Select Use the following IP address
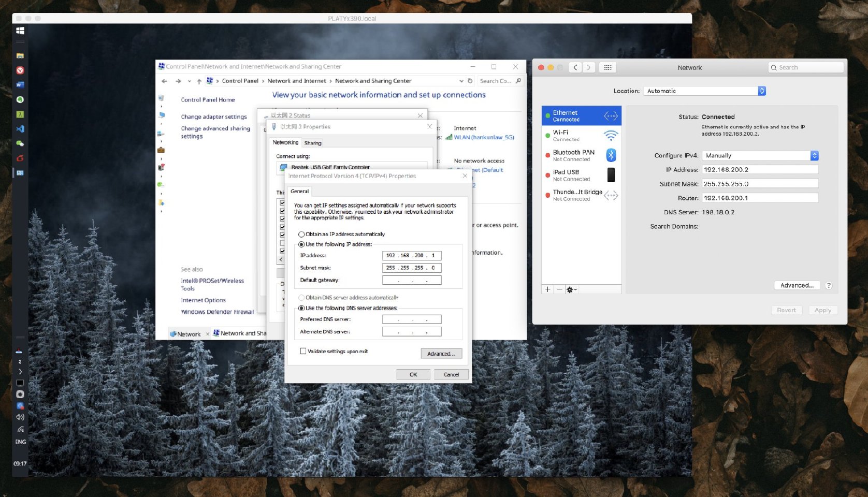Screen dimensions: 868x497 301,244
